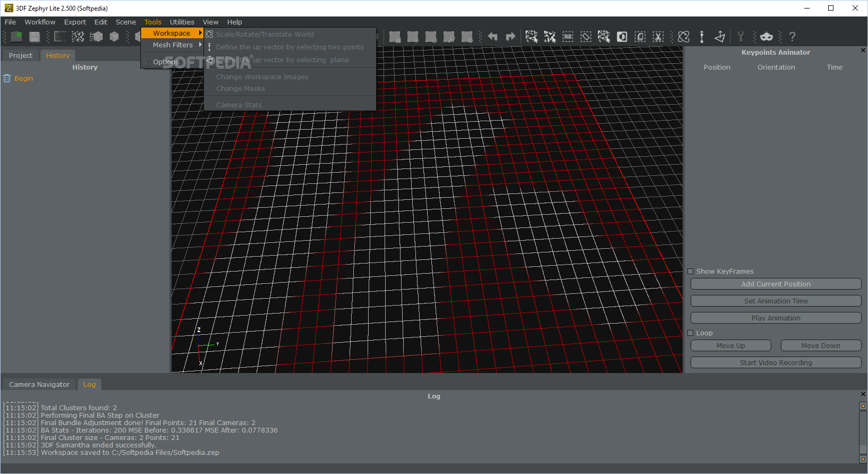Click the Move Up button
Image resolution: width=868 pixels, height=474 pixels.
(x=731, y=346)
